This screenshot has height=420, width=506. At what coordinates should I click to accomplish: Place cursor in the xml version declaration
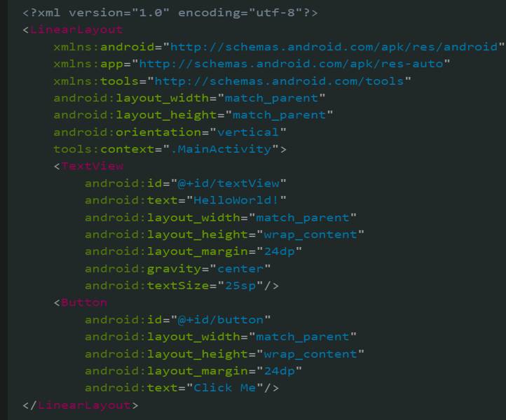(170, 13)
